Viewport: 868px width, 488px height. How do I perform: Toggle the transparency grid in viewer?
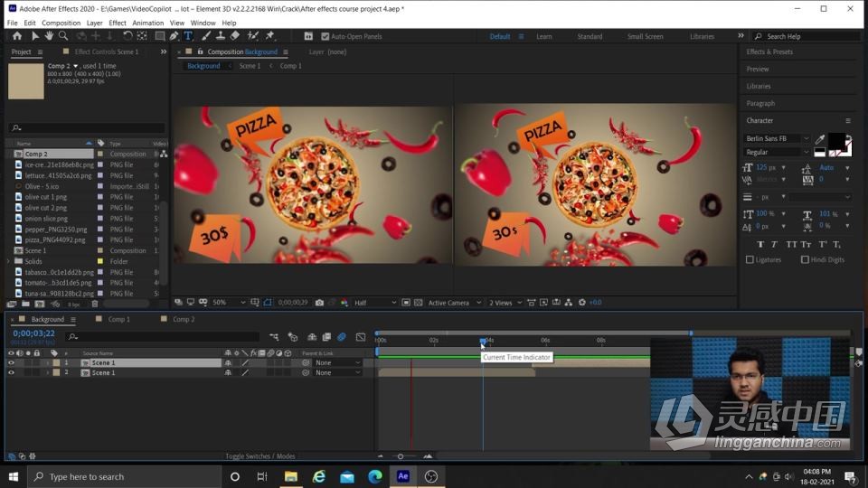pyautogui.click(x=418, y=303)
